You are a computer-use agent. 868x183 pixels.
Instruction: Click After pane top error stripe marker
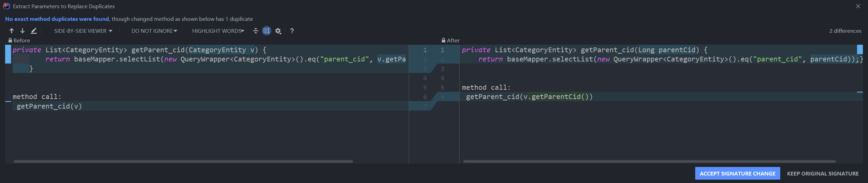click(x=860, y=49)
